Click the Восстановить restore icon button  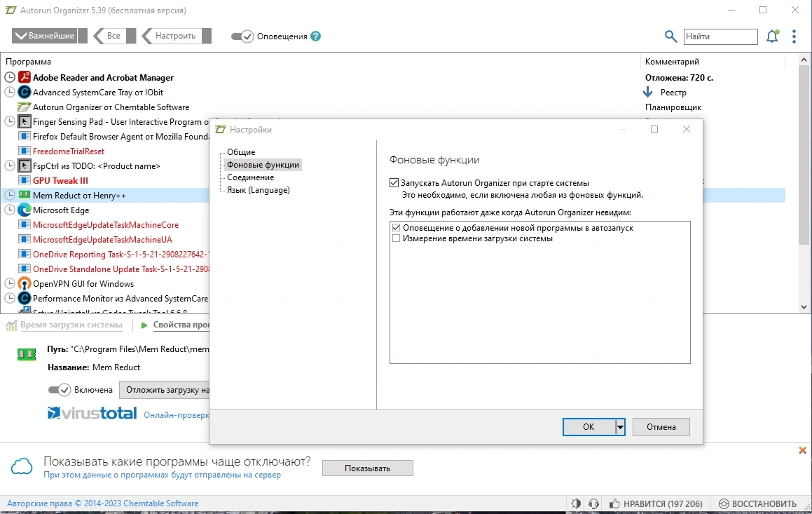[757, 503]
